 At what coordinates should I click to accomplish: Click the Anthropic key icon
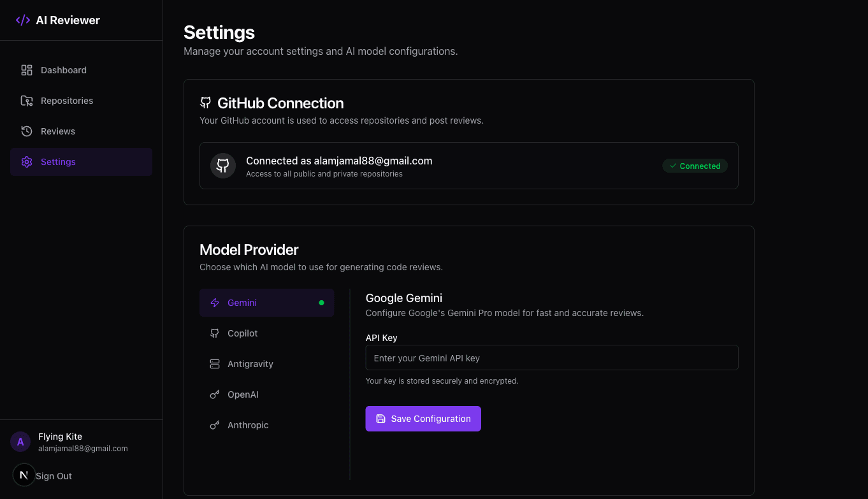[215, 425]
